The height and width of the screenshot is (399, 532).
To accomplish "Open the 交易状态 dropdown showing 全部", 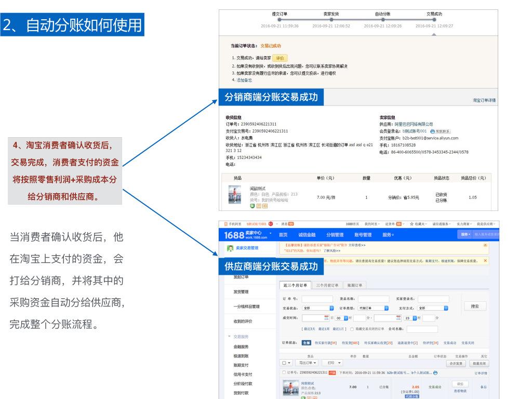I will (x=317, y=308).
